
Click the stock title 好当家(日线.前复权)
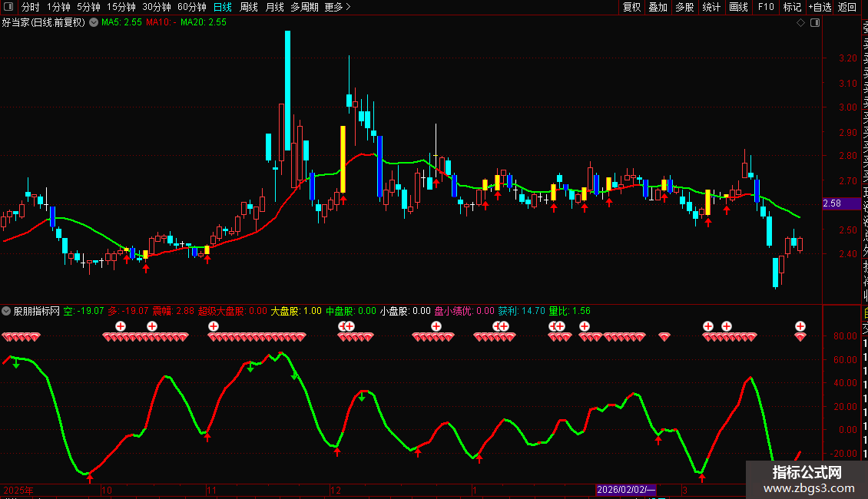click(44, 23)
